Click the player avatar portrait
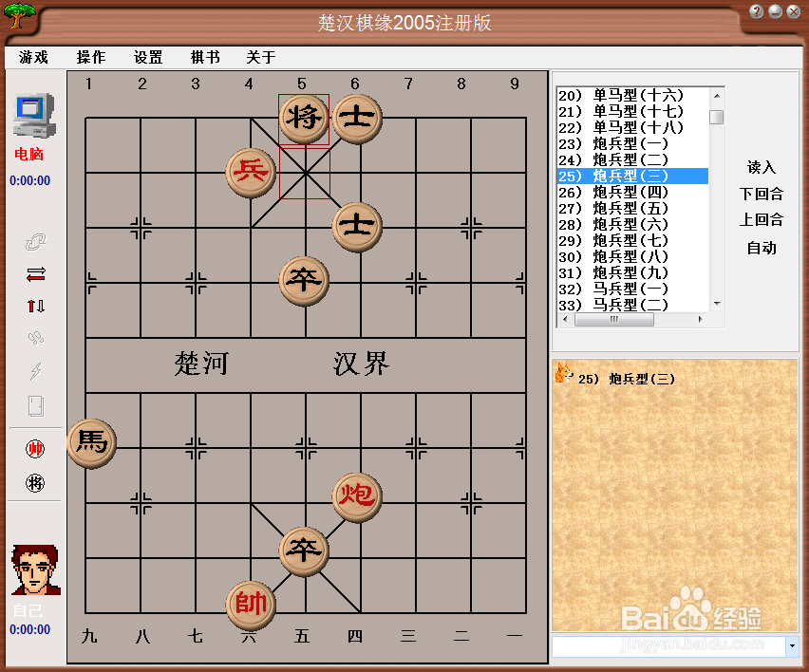 click(35, 569)
